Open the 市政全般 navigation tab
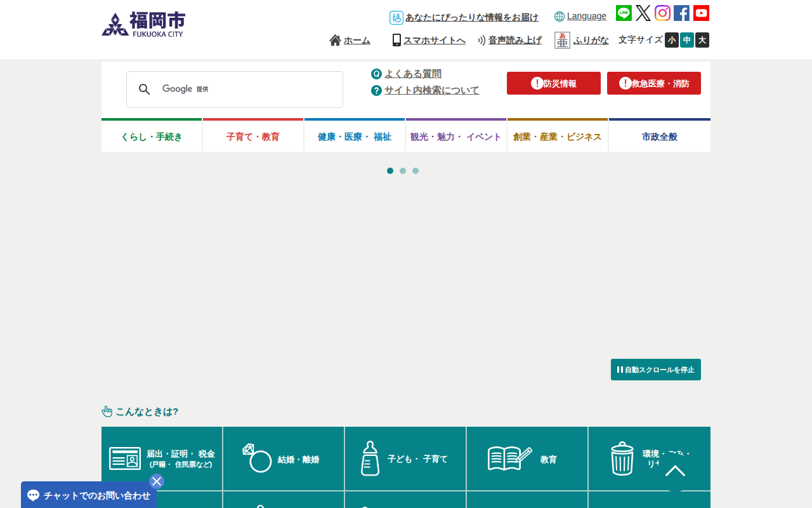 [x=659, y=137]
